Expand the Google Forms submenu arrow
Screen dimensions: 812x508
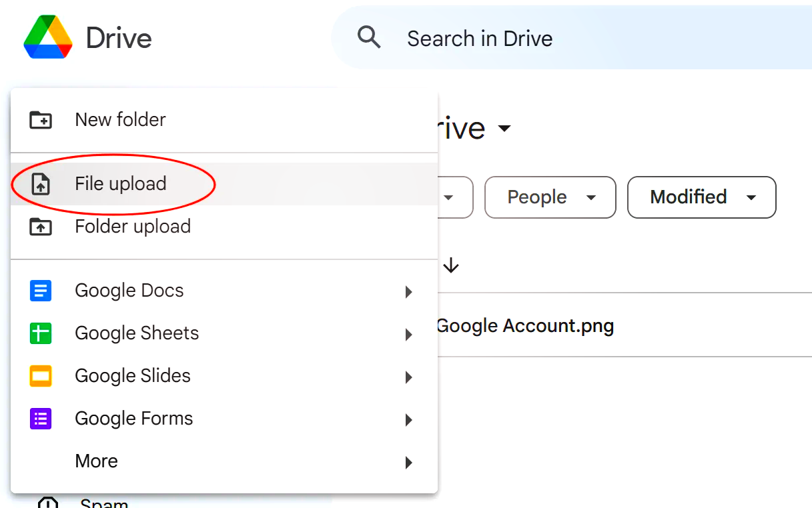[408, 419]
